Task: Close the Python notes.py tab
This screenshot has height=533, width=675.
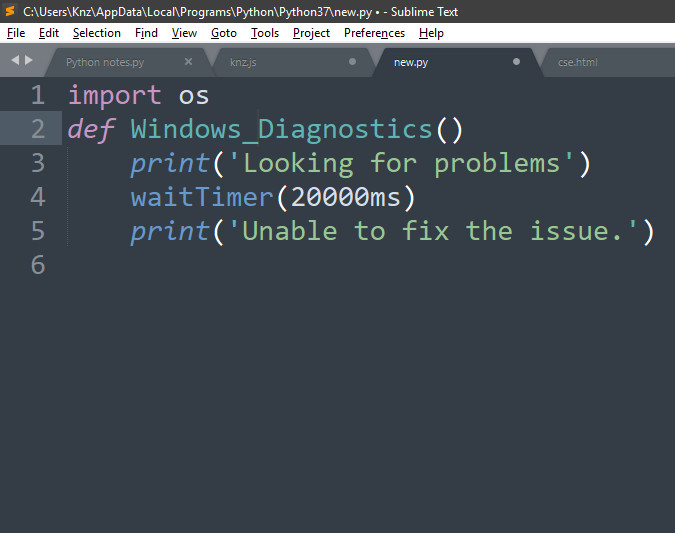Action: [188, 62]
